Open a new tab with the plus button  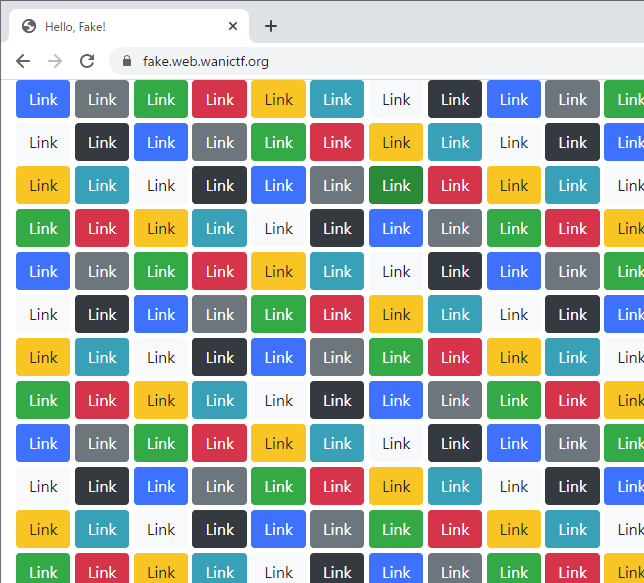pyautogui.click(x=271, y=26)
